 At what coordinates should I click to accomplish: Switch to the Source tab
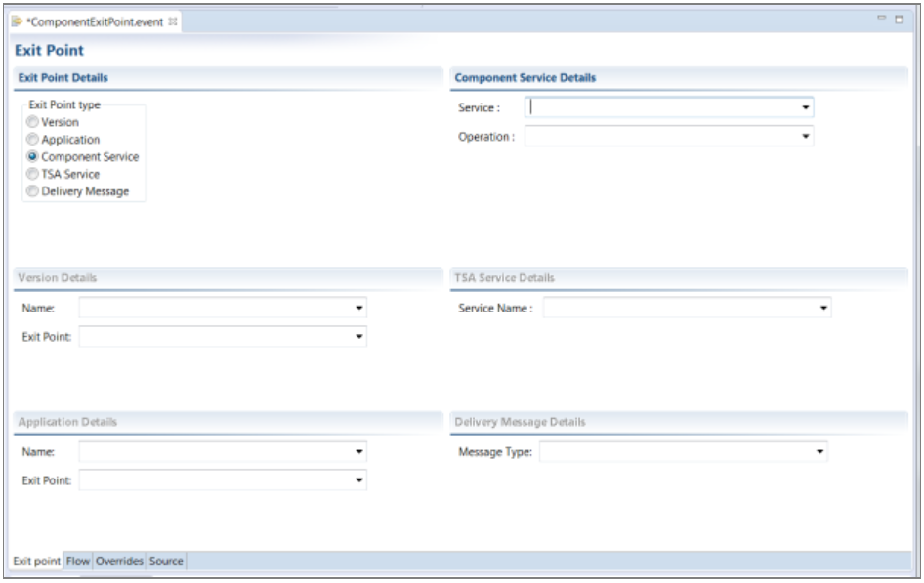166,562
